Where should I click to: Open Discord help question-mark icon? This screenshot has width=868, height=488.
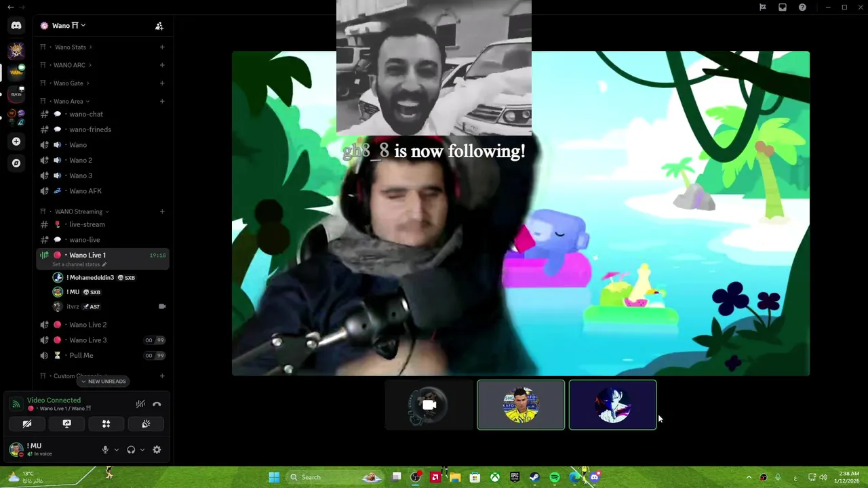[802, 7]
